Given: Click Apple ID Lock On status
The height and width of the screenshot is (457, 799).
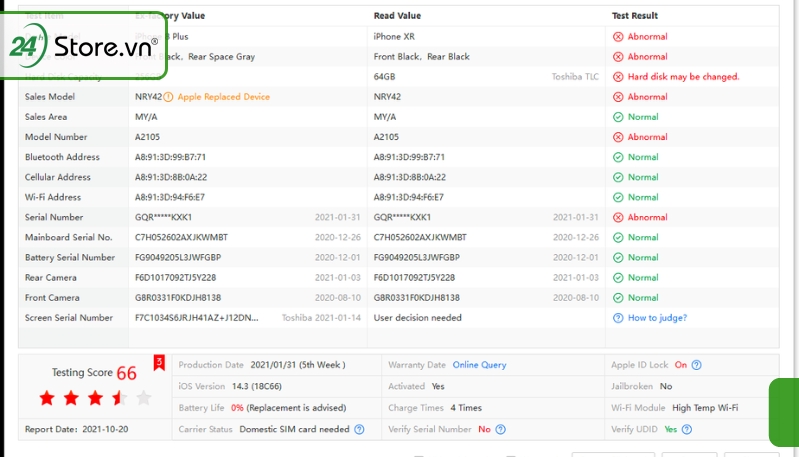Looking at the screenshot, I should tap(681, 365).
